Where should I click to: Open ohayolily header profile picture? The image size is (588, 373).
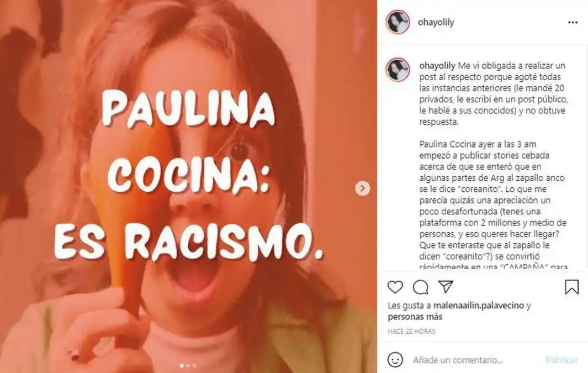pos(398,22)
